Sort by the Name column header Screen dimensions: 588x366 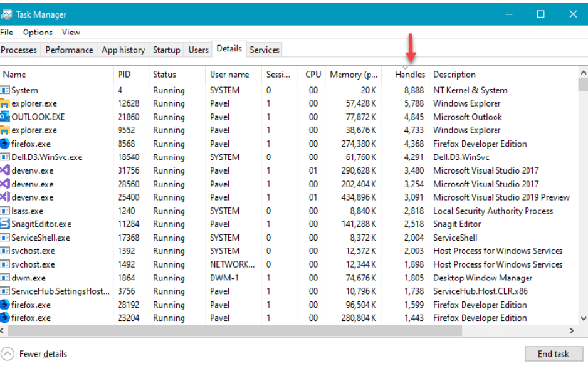[56, 75]
